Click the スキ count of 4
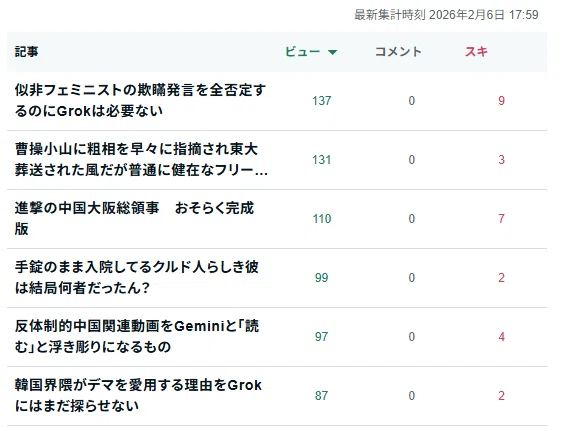561x431 pixels. click(502, 337)
